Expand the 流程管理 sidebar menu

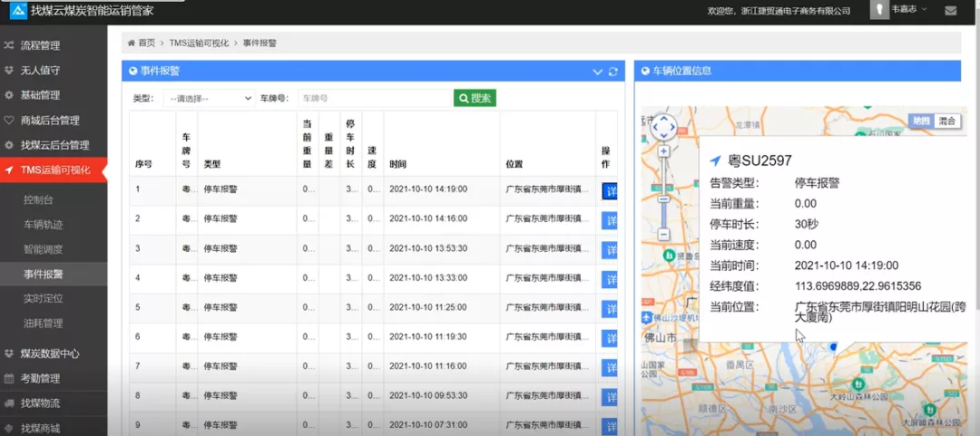pos(54,45)
